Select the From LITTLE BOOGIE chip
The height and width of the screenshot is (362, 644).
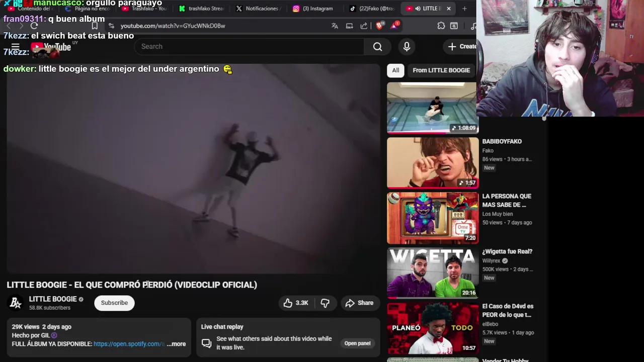441,70
